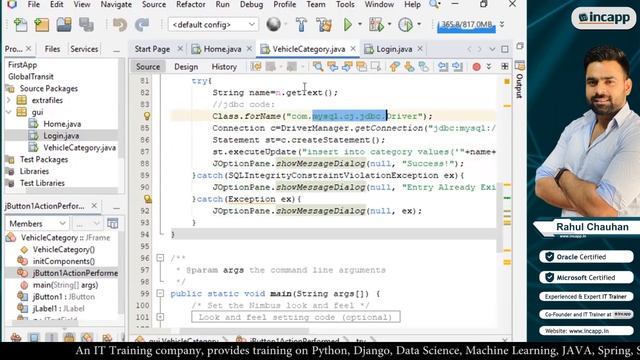The width and height of the screenshot is (640, 360).
Task: Click Find Selection icon in editor toolbar
Action: coord(318,67)
